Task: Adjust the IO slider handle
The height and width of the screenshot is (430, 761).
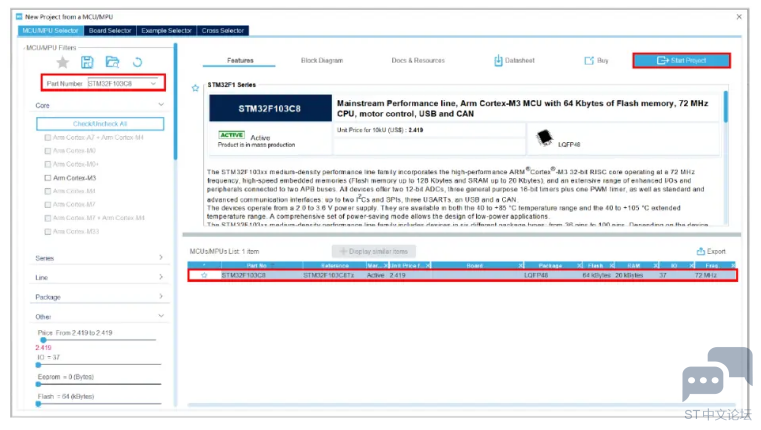Action: click(x=38, y=364)
